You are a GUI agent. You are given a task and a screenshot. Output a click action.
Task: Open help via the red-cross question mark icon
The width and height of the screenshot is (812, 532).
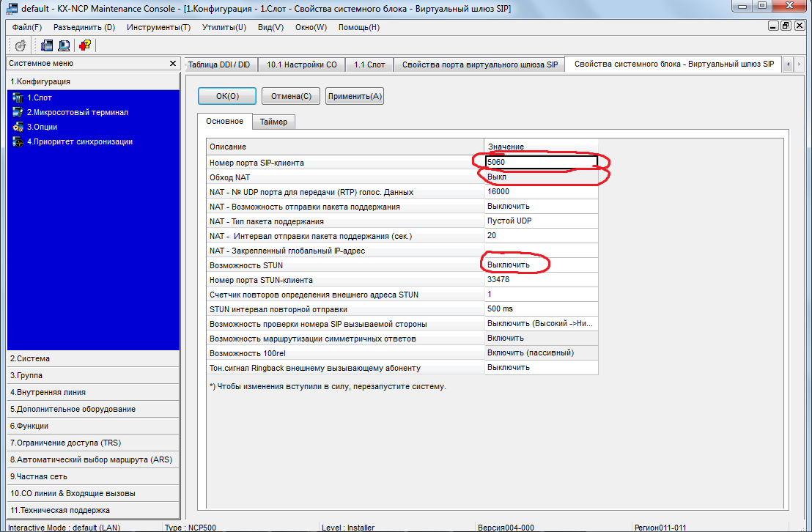click(x=85, y=45)
